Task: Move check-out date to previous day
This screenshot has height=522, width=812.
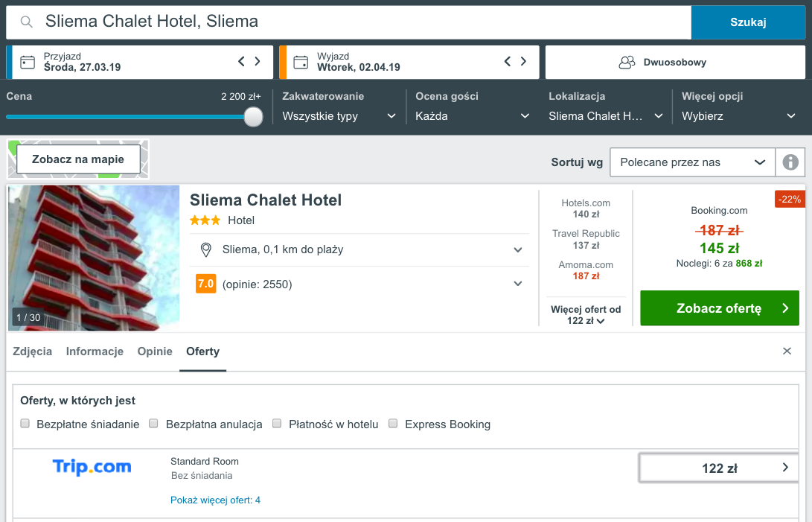Action: coord(508,61)
